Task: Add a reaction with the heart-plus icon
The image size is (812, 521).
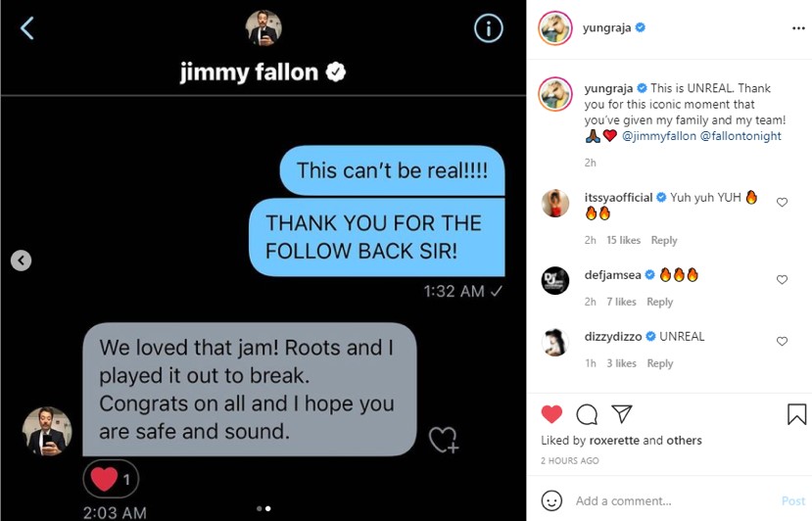Action: (444, 441)
